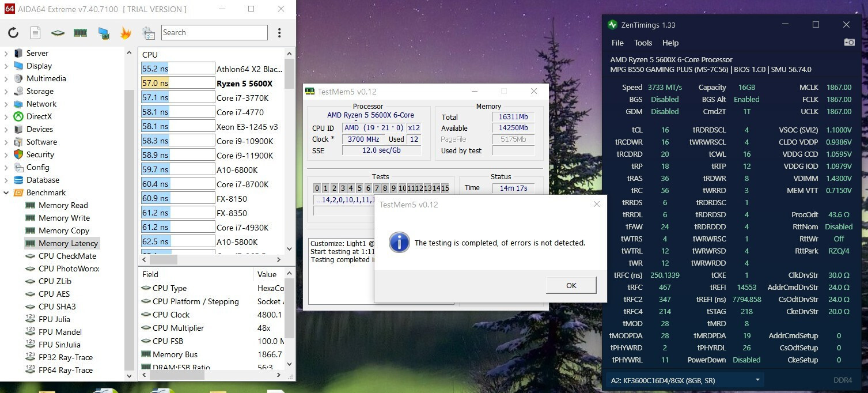
Task: Select the Database tree item
Action: 43,180
